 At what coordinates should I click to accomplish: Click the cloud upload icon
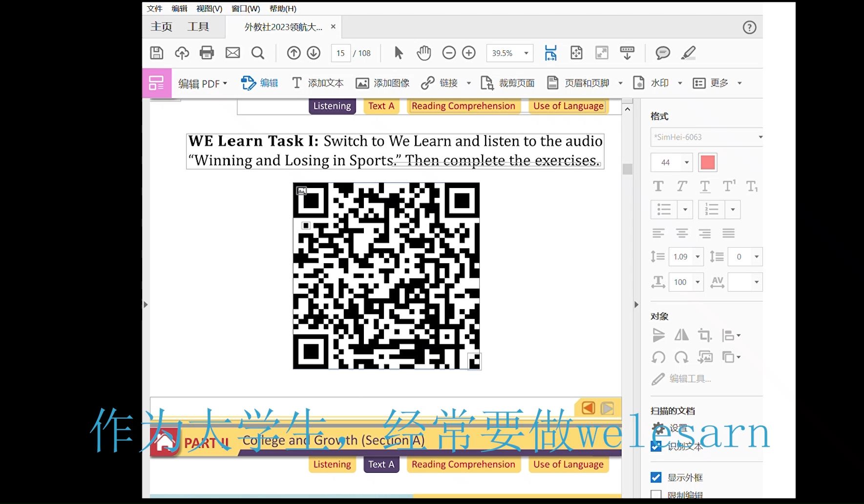tap(182, 53)
